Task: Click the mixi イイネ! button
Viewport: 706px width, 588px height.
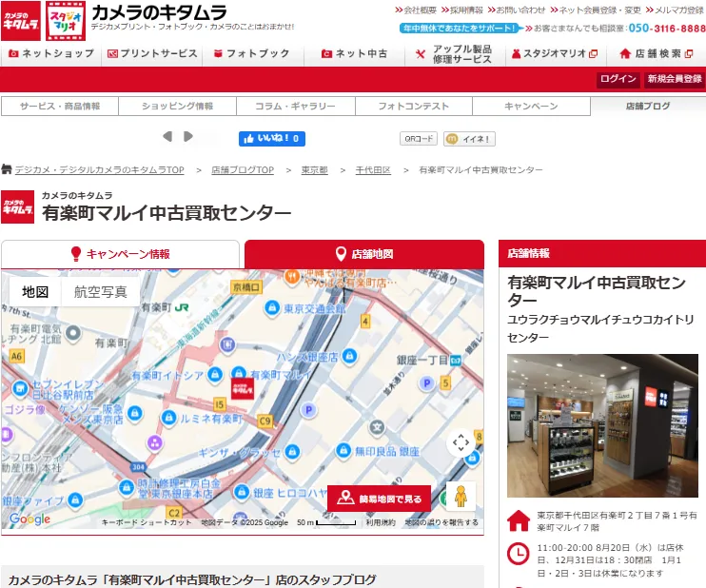Action: pyautogui.click(x=469, y=139)
